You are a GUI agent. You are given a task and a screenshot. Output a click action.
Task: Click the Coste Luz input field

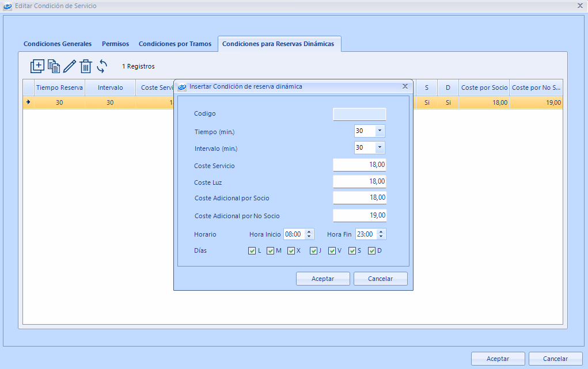click(x=359, y=181)
